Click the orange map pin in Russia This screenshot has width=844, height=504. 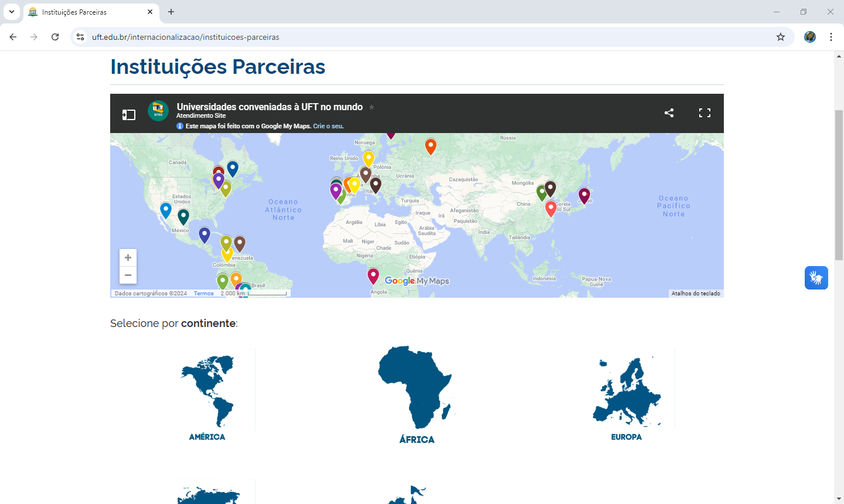(x=431, y=145)
